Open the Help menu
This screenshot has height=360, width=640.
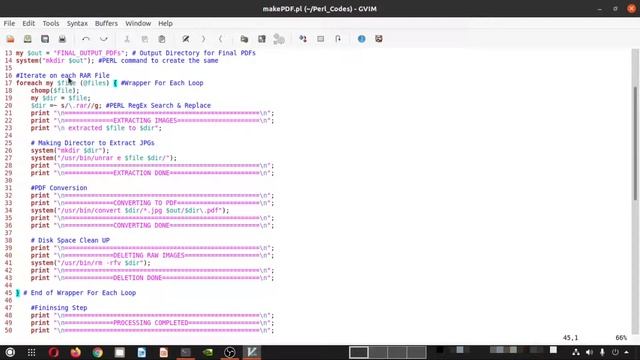pos(165,23)
